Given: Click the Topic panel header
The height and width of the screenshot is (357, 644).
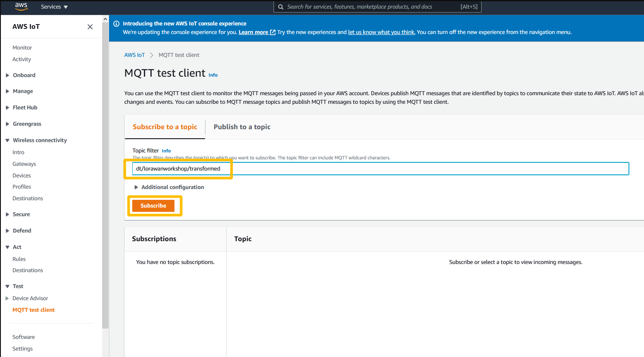Looking at the screenshot, I should [x=243, y=239].
